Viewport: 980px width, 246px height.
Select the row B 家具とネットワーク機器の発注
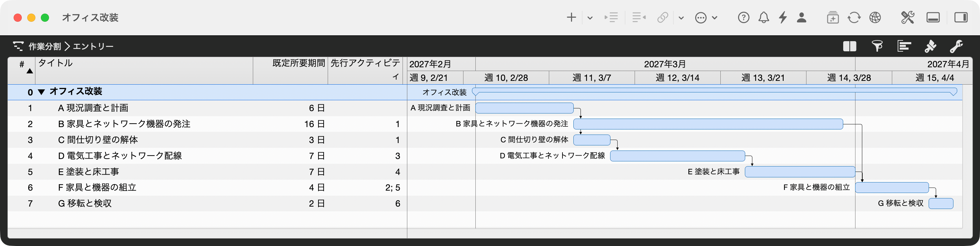pyautogui.click(x=207, y=124)
